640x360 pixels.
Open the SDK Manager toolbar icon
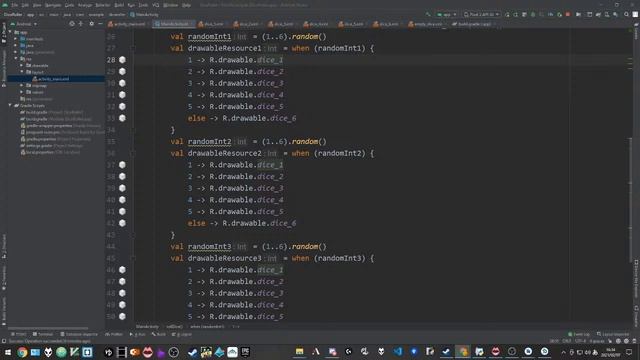616,14
